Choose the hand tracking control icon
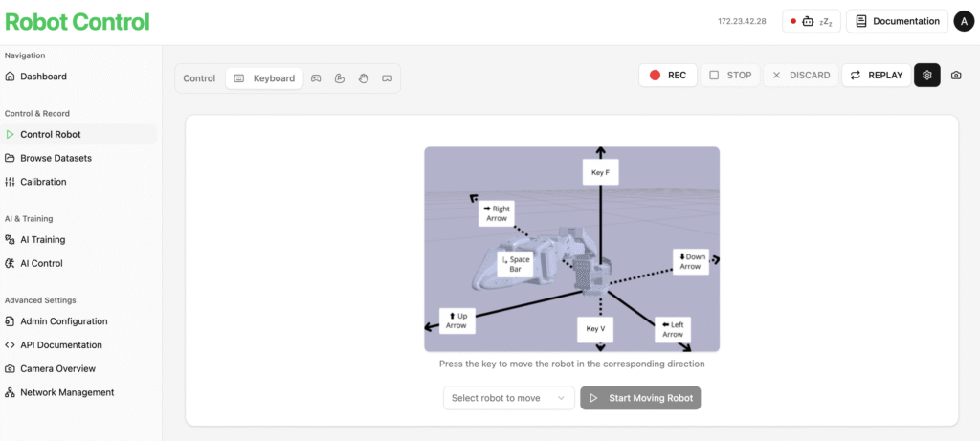Image resolution: width=980 pixels, height=441 pixels. [364, 78]
